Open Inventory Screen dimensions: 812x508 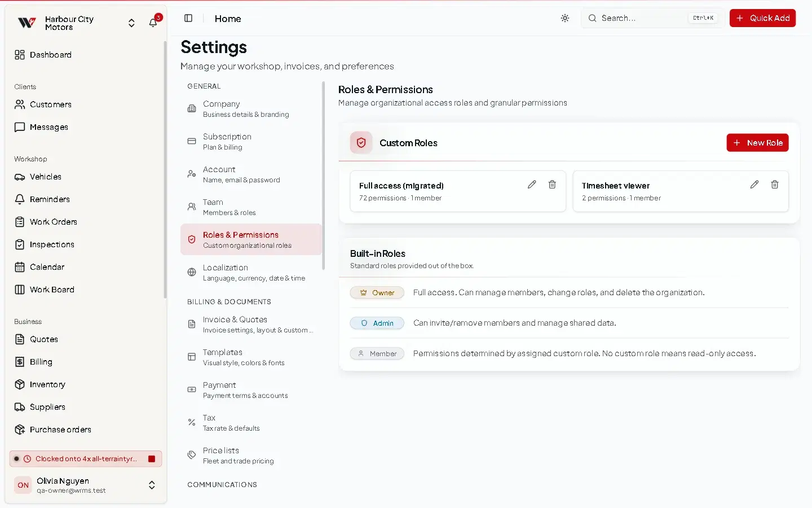(x=85, y=384)
